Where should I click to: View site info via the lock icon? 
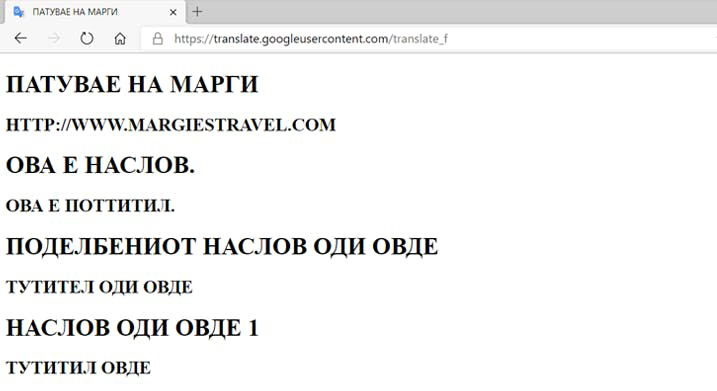tap(157, 38)
